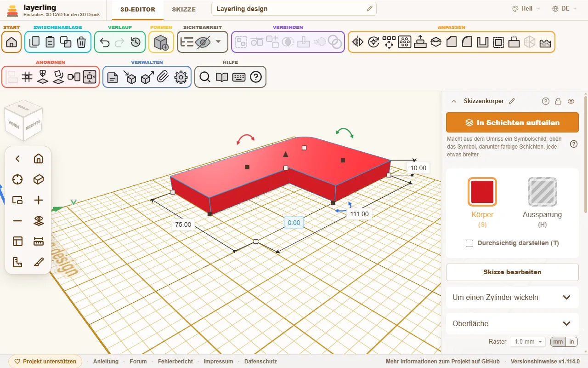Open the Sichtbarkeit dropdown arrow
The height and width of the screenshot is (368, 588).
point(218,42)
